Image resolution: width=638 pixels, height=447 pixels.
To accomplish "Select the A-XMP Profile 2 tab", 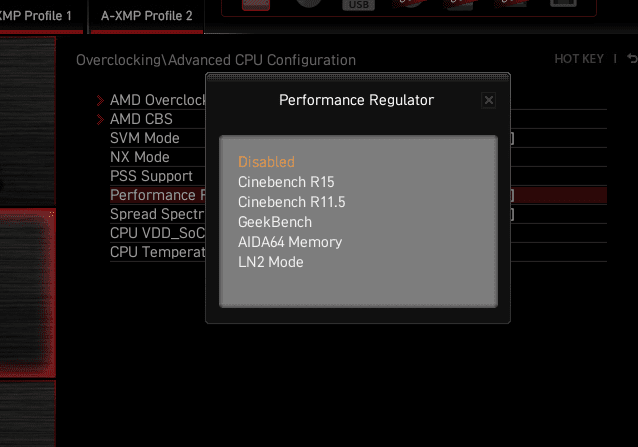I will click(147, 16).
